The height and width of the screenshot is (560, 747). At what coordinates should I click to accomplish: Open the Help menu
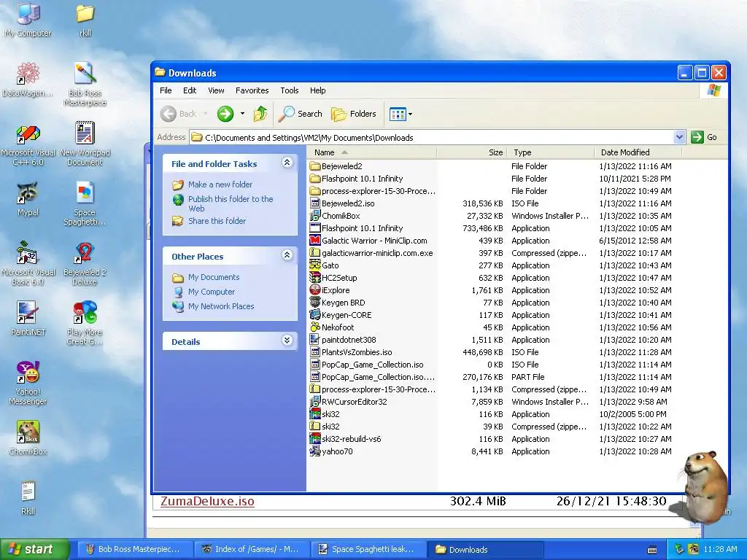pos(318,90)
